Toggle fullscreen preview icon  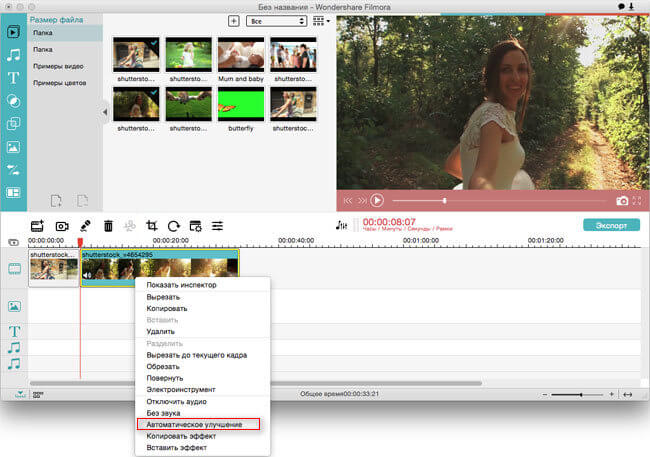pyautogui.click(x=637, y=201)
